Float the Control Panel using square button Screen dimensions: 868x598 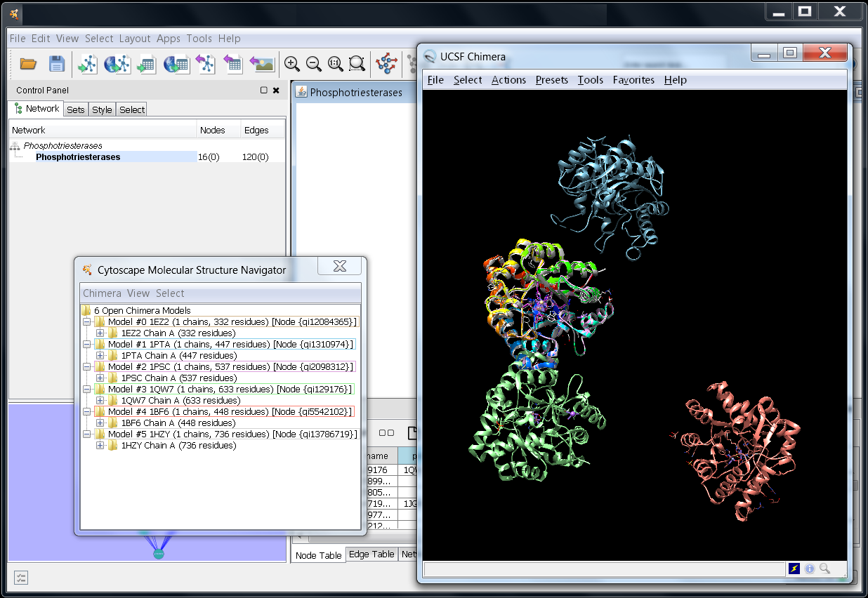coord(264,90)
